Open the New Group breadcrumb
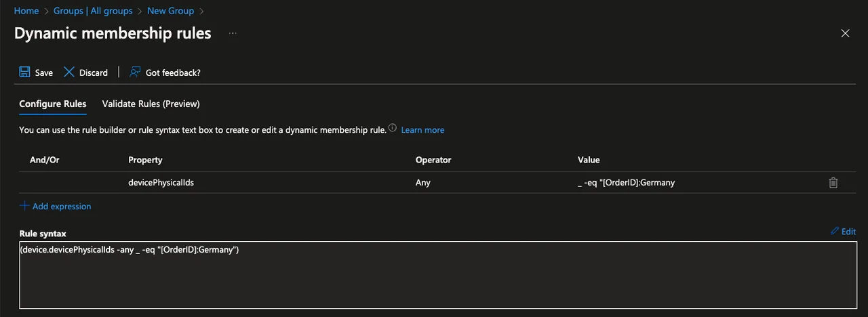This screenshot has width=868, height=317. coord(170,11)
